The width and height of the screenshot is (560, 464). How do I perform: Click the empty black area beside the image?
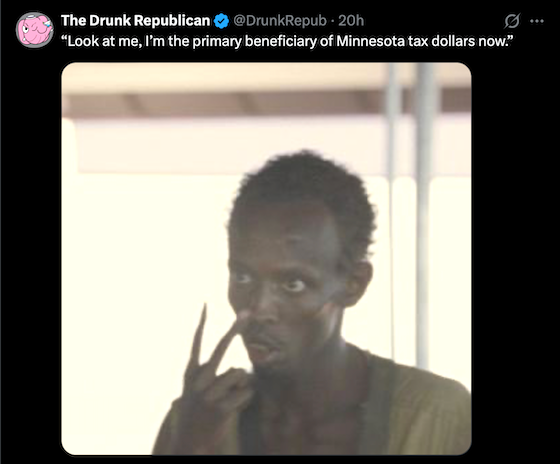point(514,250)
